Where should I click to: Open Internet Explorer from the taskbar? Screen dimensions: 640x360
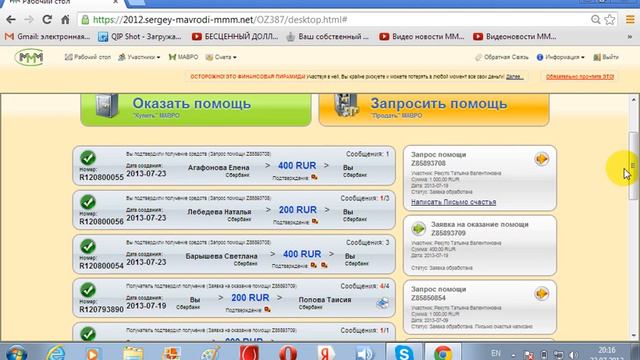(x=56, y=352)
